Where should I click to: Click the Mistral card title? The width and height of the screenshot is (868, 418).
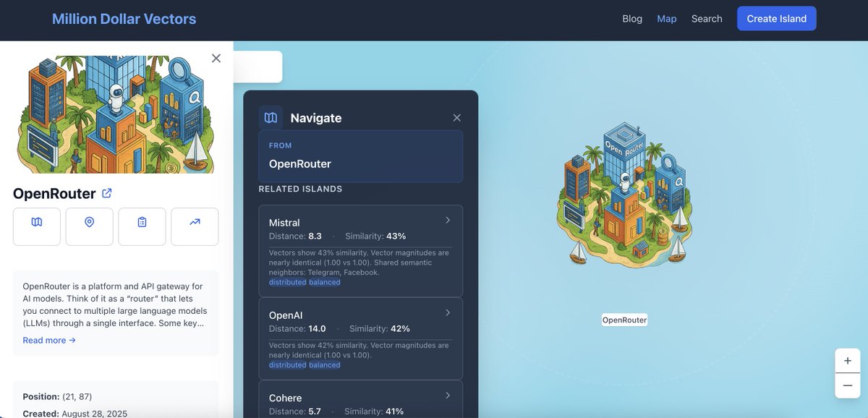tap(284, 223)
